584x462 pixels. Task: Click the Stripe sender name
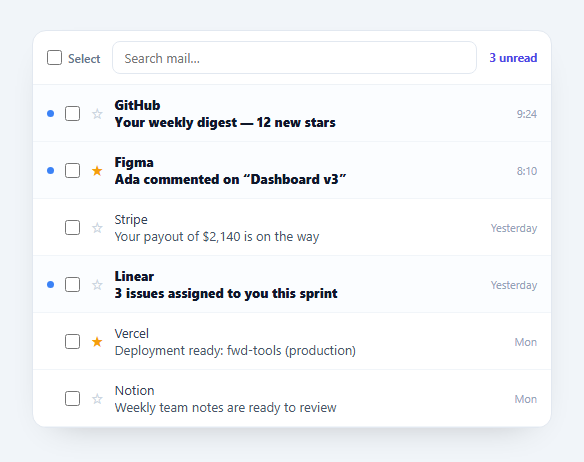(x=131, y=219)
